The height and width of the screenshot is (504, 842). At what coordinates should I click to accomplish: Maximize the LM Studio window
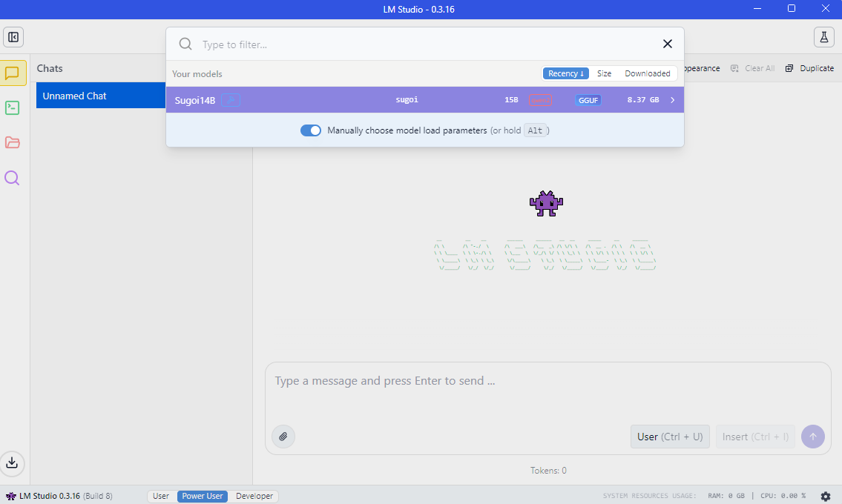(792, 9)
